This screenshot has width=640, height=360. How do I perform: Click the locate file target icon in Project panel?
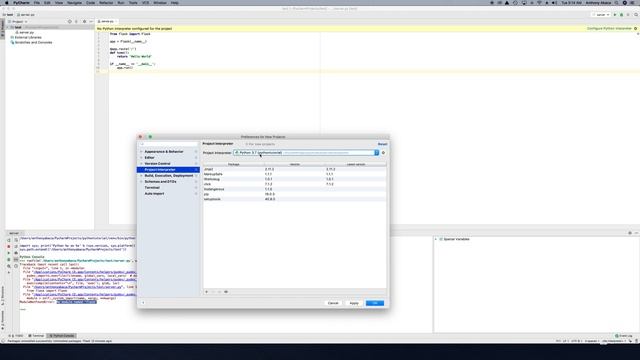(x=69, y=22)
